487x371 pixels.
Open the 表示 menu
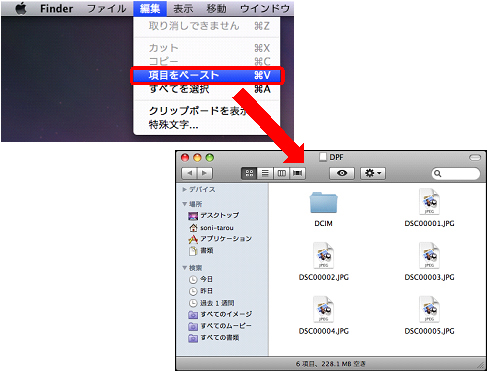click(183, 8)
